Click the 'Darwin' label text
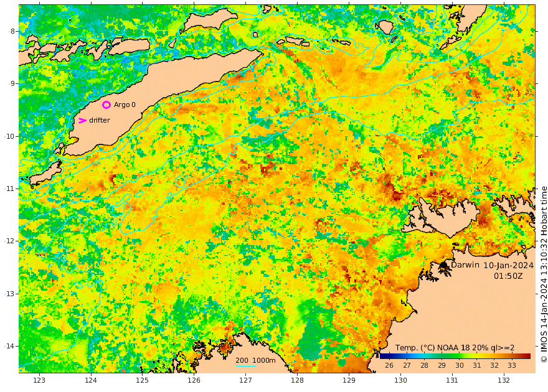This screenshot has width=548, height=392. point(465,264)
